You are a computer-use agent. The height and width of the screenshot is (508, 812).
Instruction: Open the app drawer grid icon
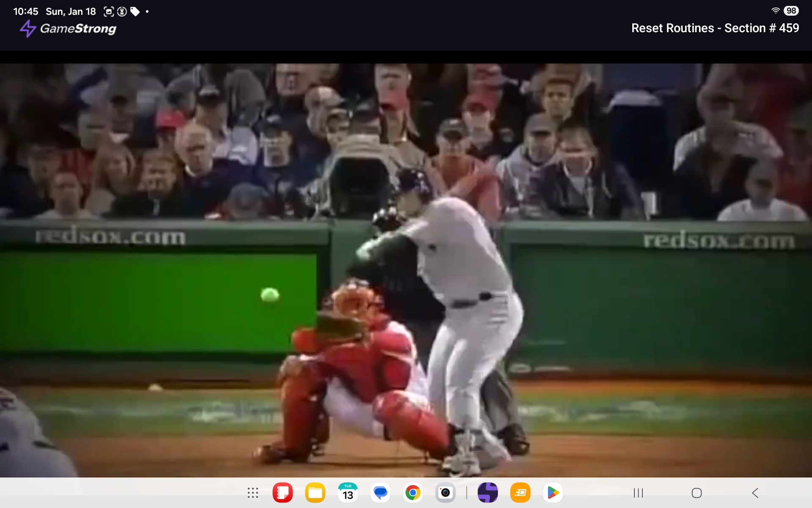point(253,493)
